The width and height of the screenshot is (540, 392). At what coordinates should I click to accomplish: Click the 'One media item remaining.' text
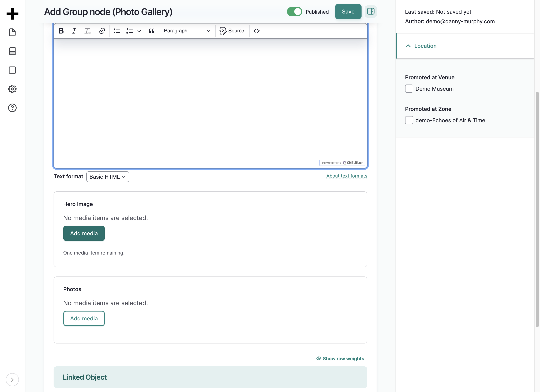coord(94,253)
